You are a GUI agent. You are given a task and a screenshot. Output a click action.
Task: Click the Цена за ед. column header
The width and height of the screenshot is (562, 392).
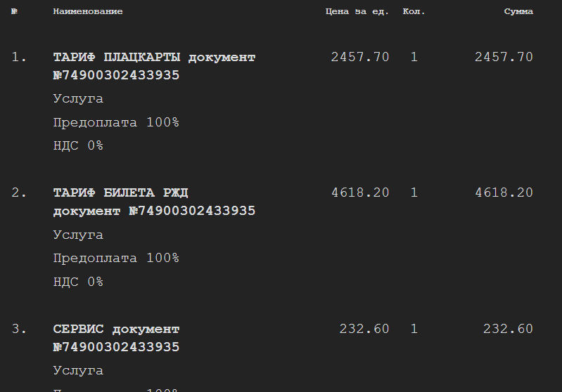357,11
